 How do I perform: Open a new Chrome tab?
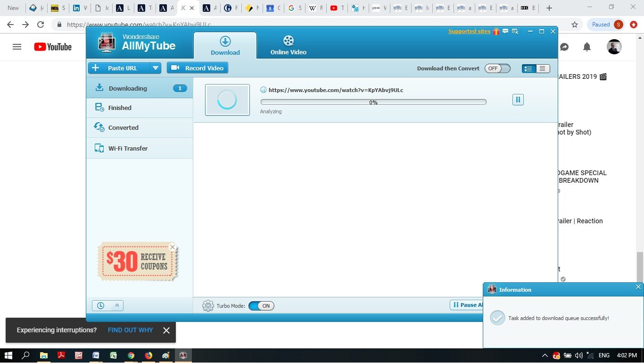click(x=549, y=8)
